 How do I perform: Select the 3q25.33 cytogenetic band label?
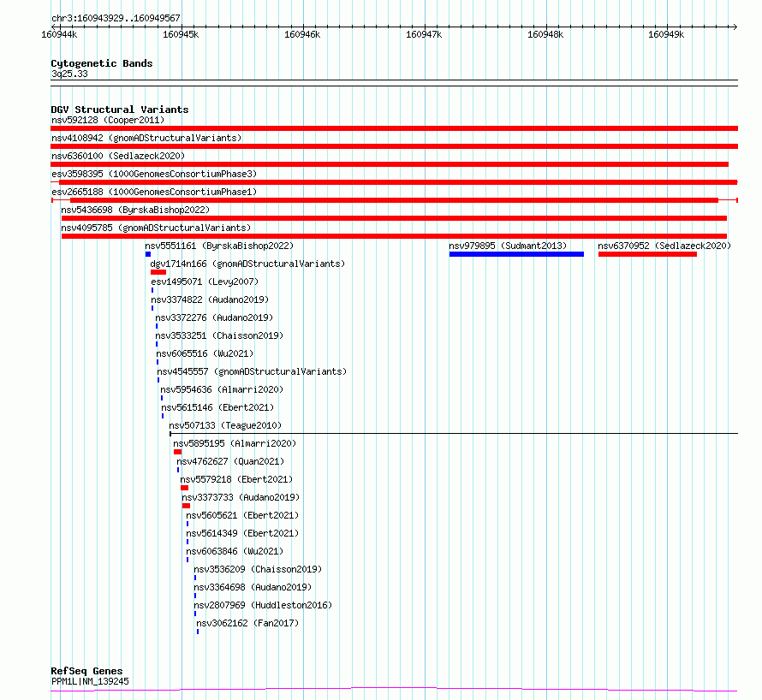click(x=69, y=74)
